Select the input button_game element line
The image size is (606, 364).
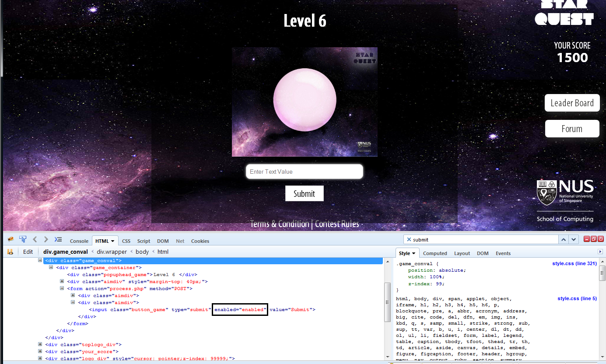[202, 309]
